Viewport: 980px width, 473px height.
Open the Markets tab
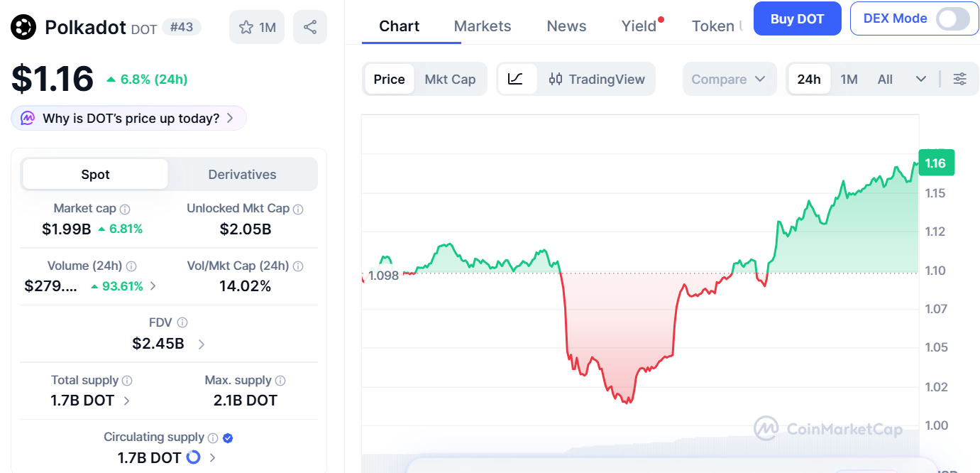(x=483, y=26)
